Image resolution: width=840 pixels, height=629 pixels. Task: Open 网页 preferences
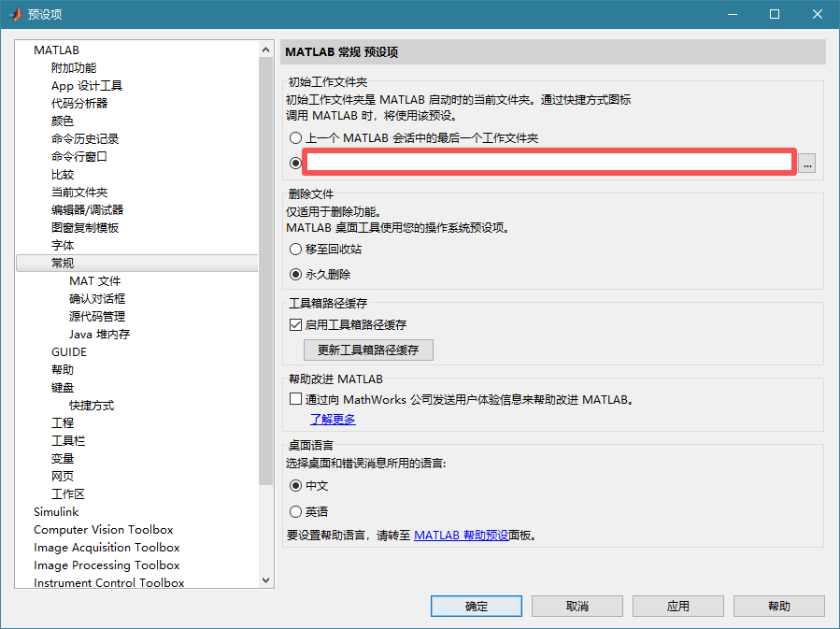(x=63, y=477)
